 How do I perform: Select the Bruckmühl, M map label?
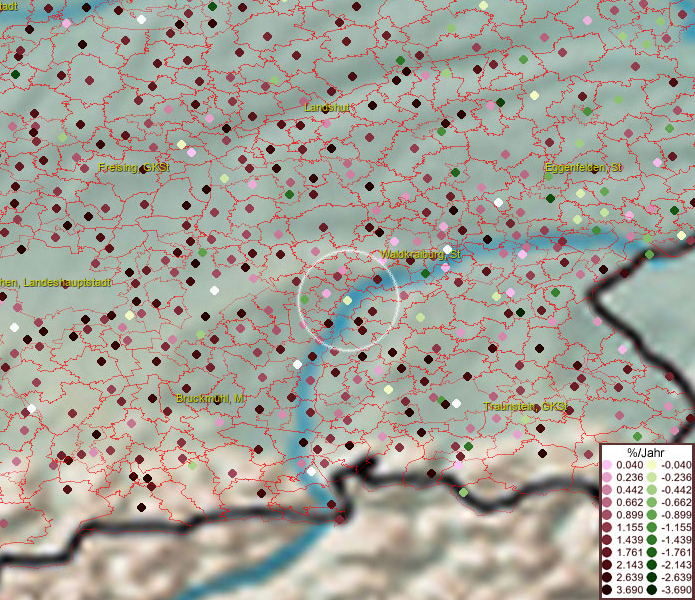coord(210,398)
